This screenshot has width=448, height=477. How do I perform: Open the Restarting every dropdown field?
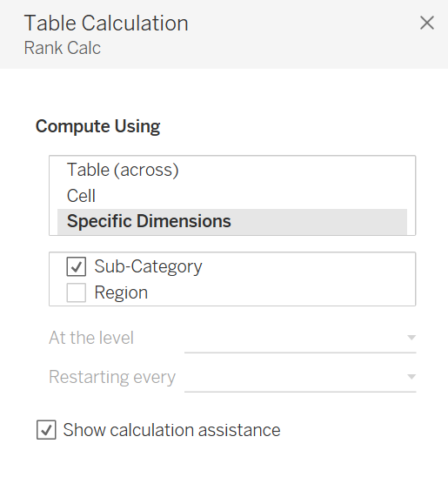click(300, 377)
